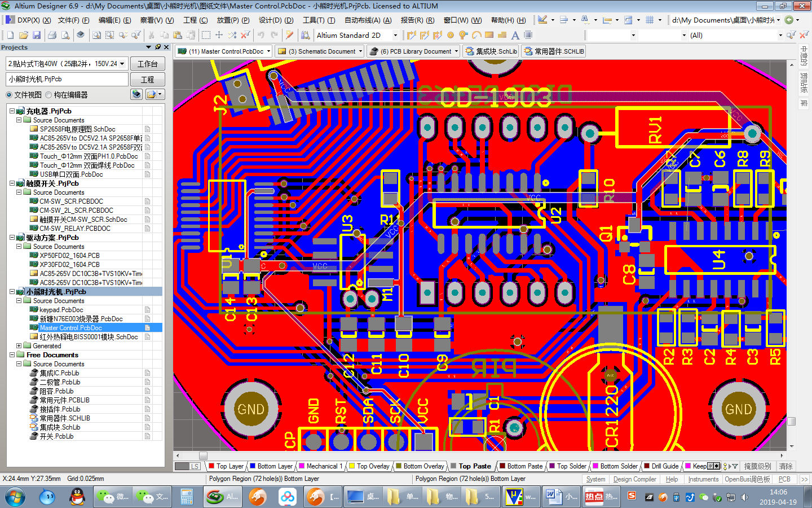
Task: Collapse the 充电器.PrjPcb project node
Action: (x=12, y=111)
